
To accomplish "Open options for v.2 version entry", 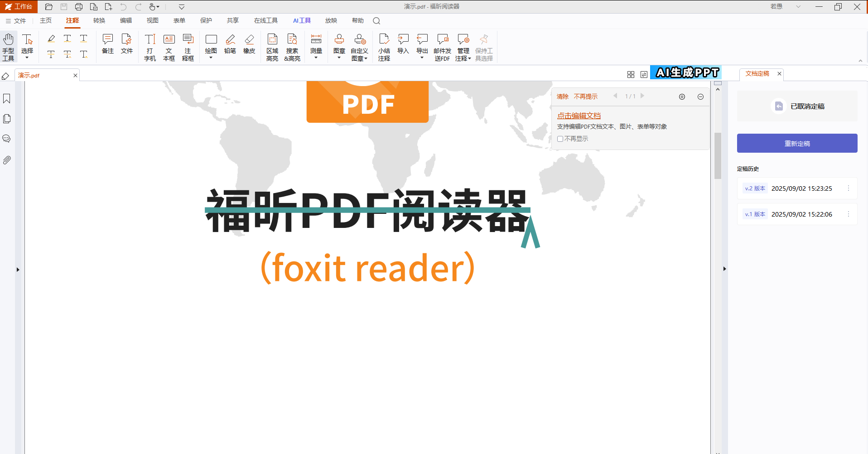I will point(849,188).
